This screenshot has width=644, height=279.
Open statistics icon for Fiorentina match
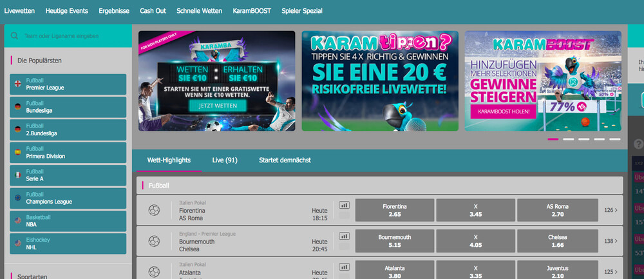344,205
